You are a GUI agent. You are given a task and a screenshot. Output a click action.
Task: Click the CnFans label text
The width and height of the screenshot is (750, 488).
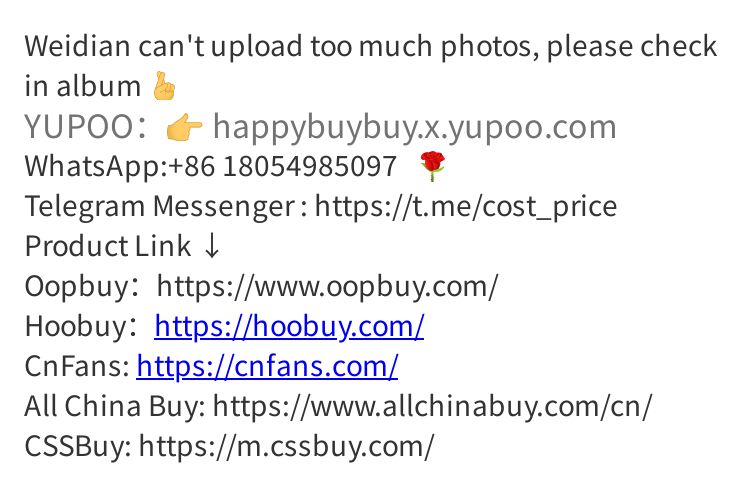click(x=77, y=367)
